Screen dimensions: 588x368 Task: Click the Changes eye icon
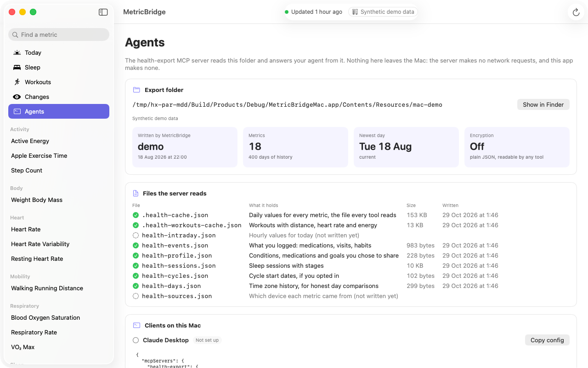[17, 97]
